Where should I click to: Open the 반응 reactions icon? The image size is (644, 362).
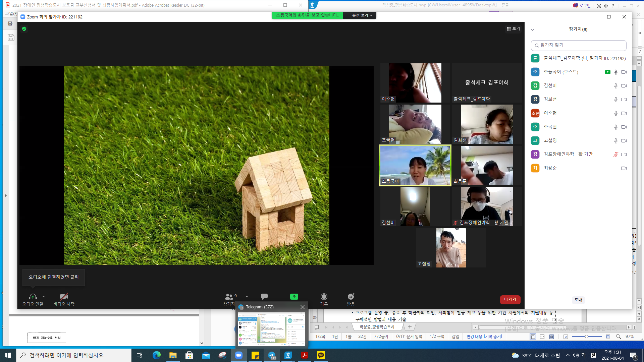[351, 297]
